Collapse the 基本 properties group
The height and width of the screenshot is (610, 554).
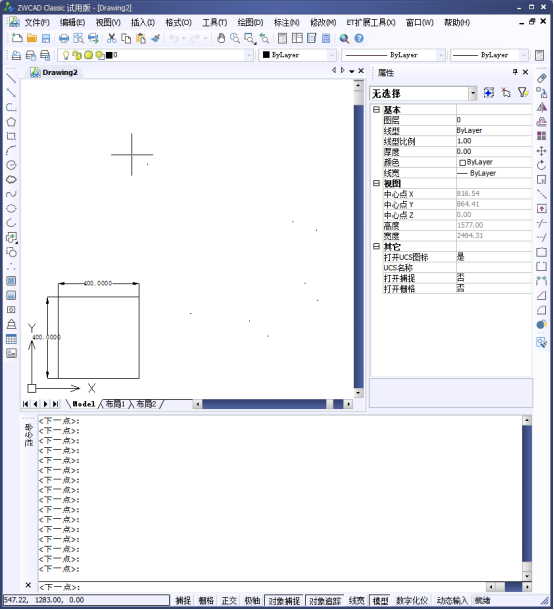click(376, 110)
